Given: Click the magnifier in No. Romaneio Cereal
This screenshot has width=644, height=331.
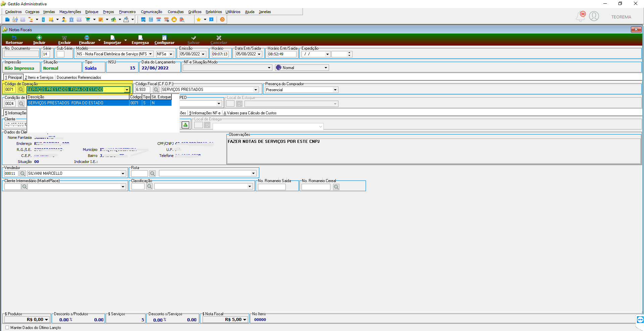Looking at the screenshot, I should [336, 187].
